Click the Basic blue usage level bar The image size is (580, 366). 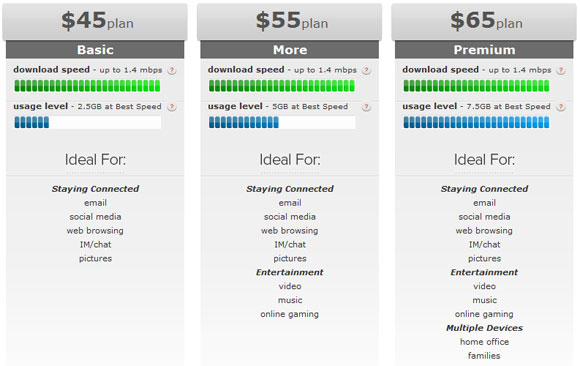pos(87,122)
